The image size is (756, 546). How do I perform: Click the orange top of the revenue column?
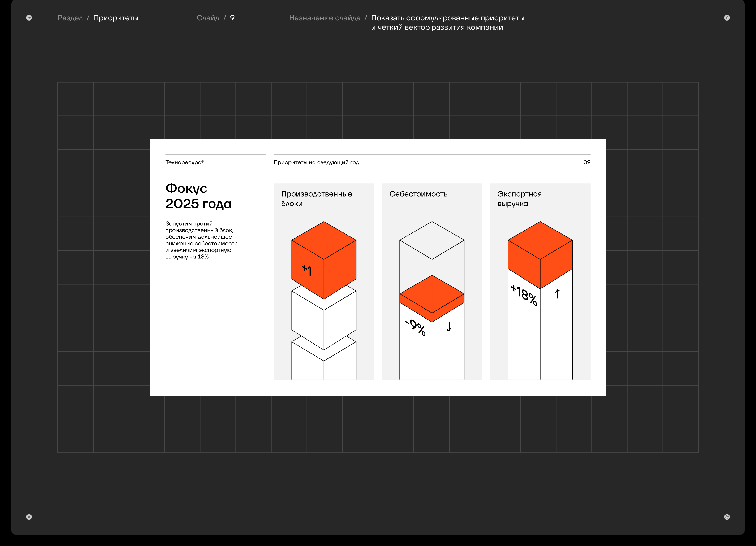540,249
